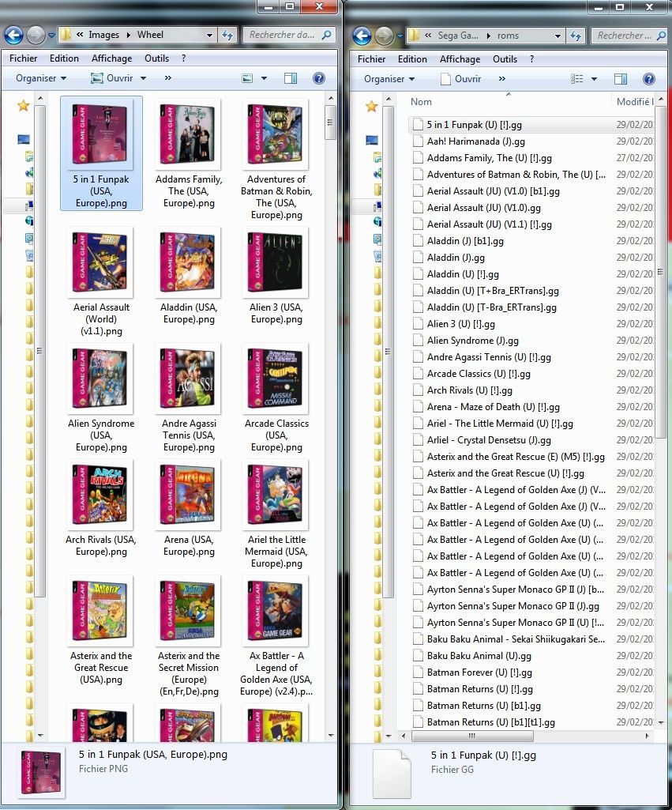This screenshot has height=810, width=672.
Task: Click Images breadcrumb in address bar
Action: [103, 35]
